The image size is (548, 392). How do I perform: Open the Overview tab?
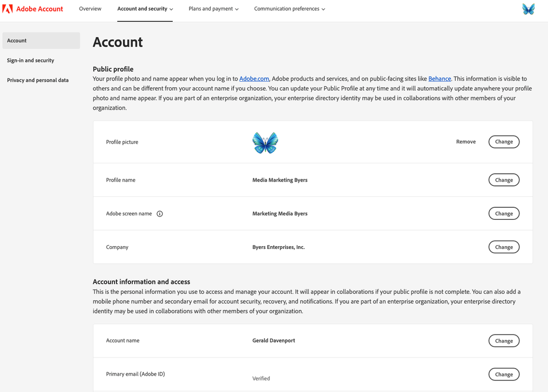(x=90, y=9)
